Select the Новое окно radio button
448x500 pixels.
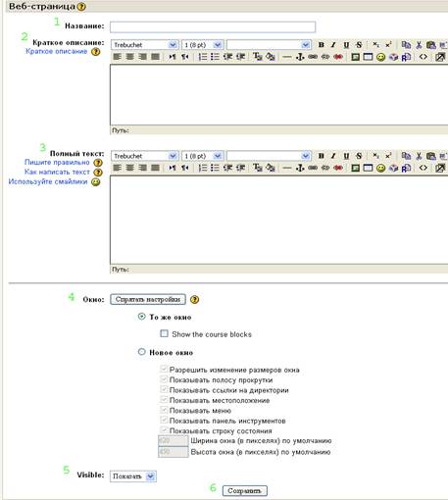141,352
